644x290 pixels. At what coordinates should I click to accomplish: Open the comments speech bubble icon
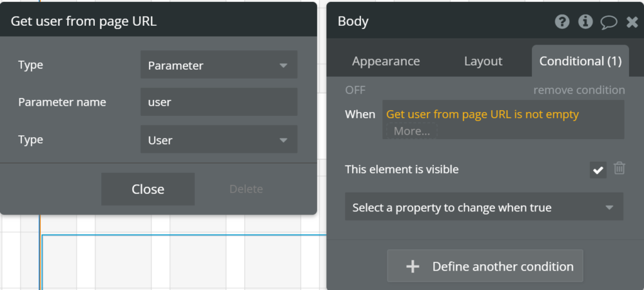(x=609, y=22)
